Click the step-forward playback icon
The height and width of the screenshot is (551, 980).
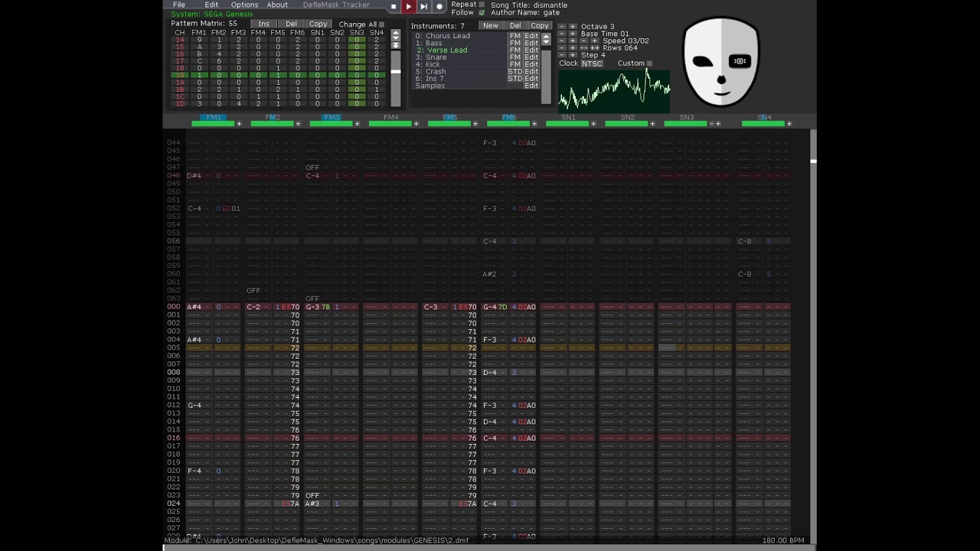point(423,6)
